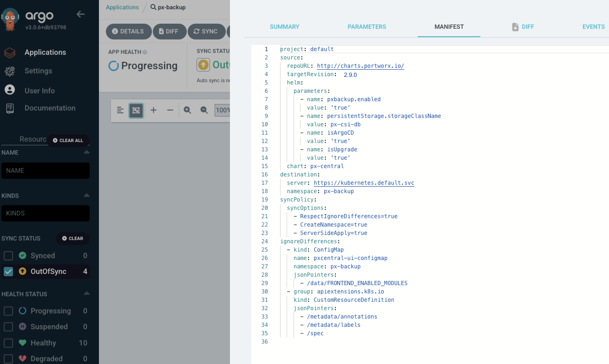This screenshot has width=609, height=364.
Task: Open Settings gear icon
Action: (10, 71)
